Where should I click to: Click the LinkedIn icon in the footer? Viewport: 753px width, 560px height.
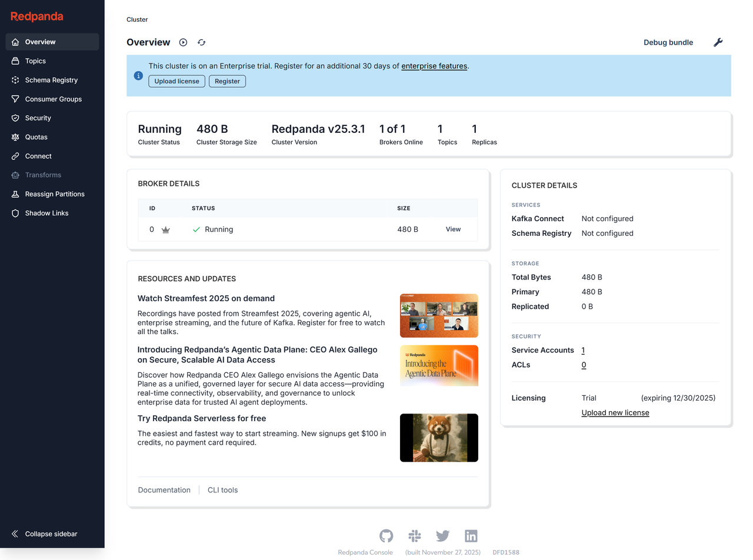471,536
